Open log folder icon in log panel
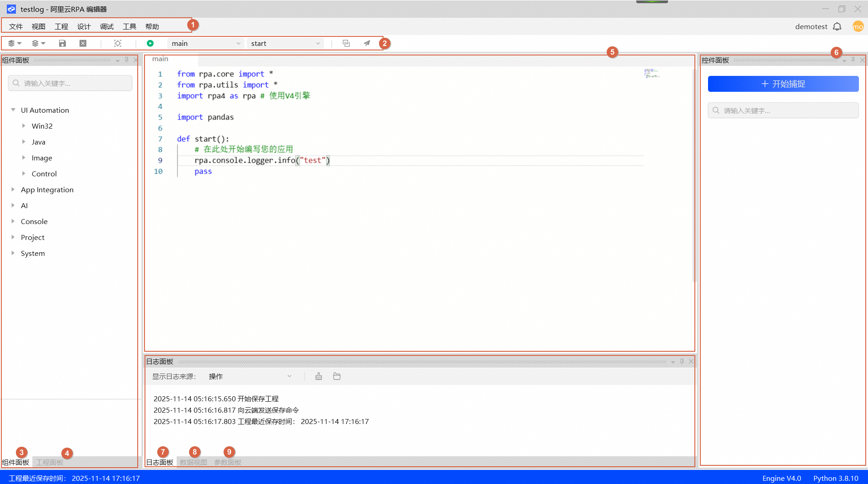The height and width of the screenshot is (484, 868). 337,376
